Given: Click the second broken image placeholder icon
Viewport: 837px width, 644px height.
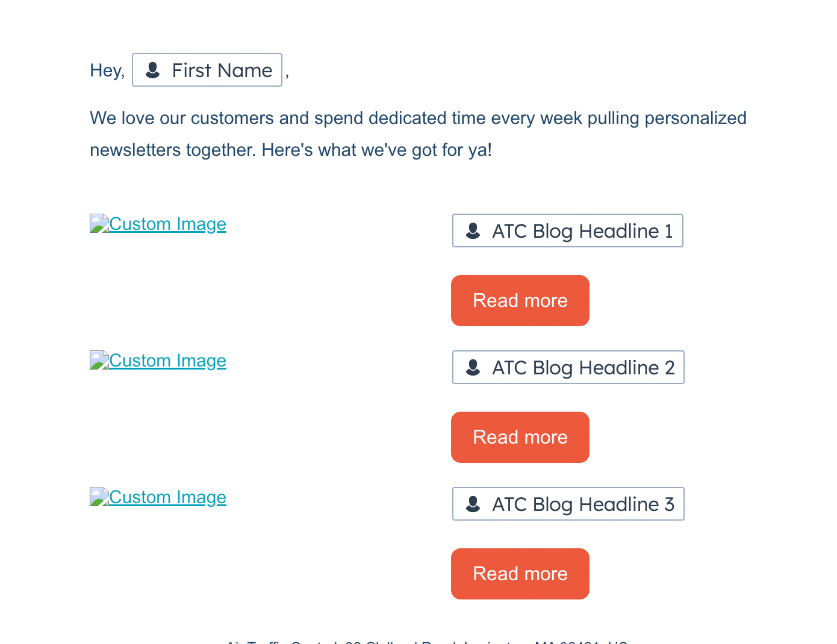Looking at the screenshot, I should [x=99, y=360].
